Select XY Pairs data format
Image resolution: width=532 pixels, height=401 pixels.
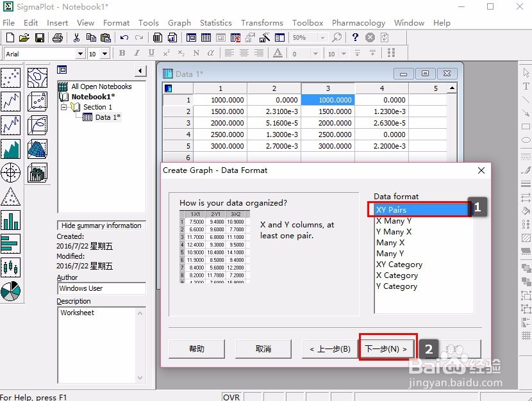tap(422, 210)
